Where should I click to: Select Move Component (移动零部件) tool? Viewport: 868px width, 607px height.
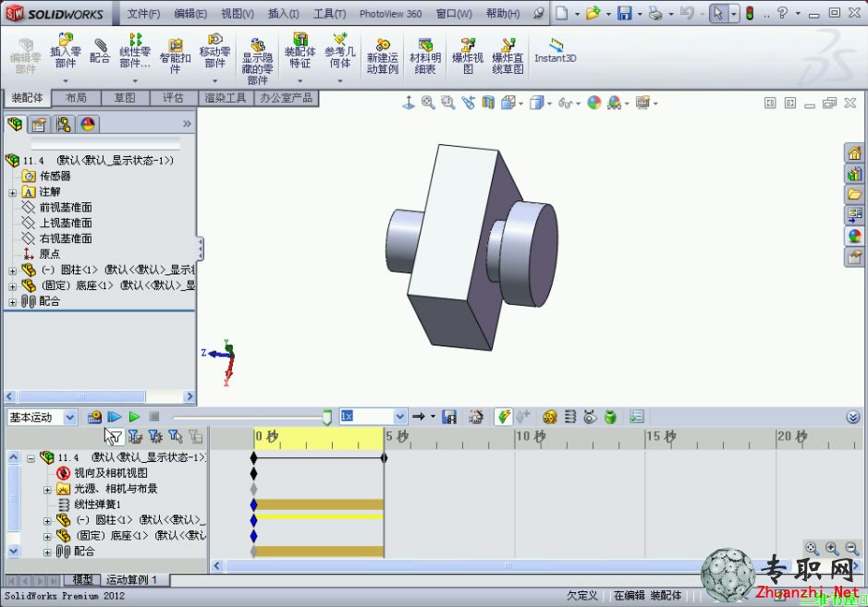click(214, 50)
